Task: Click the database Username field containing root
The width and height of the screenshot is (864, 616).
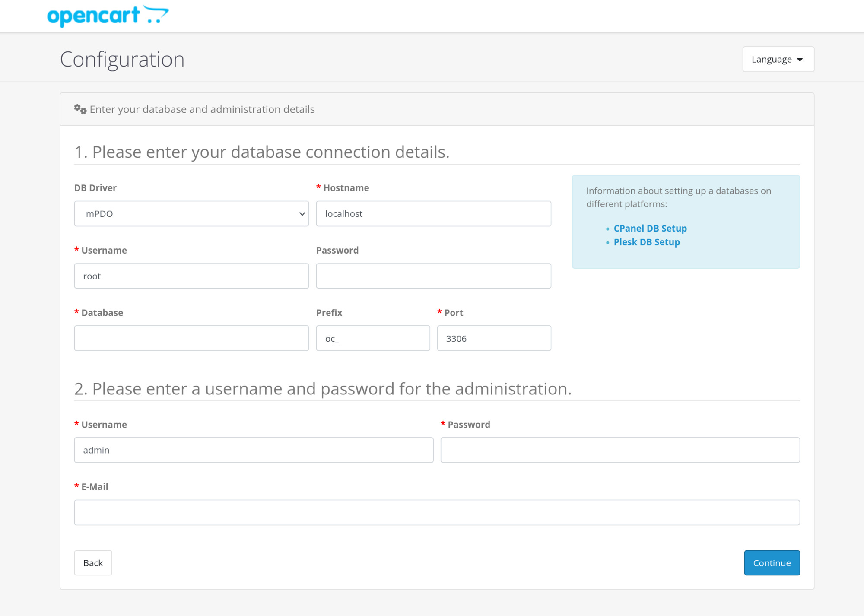Action: pos(191,276)
